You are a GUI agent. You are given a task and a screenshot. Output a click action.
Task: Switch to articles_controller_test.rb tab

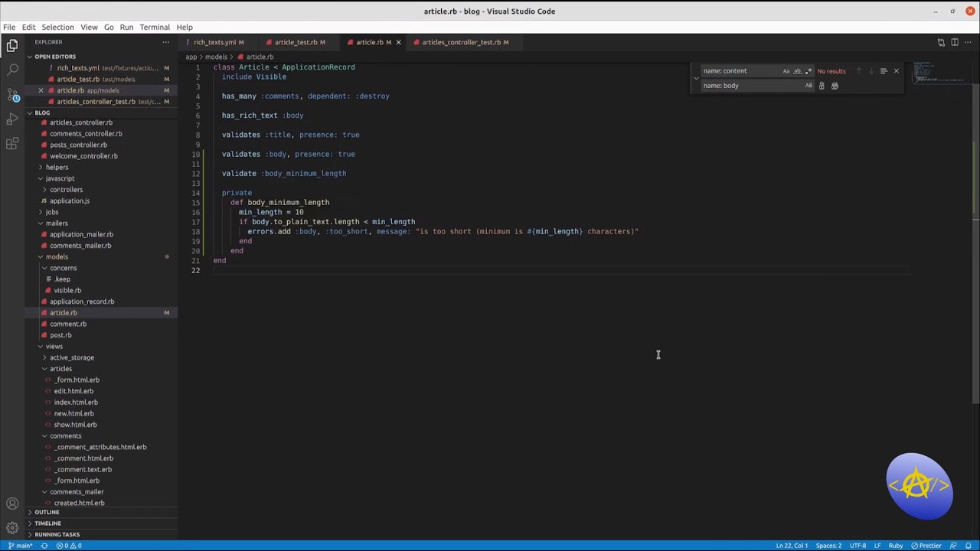point(465,42)
